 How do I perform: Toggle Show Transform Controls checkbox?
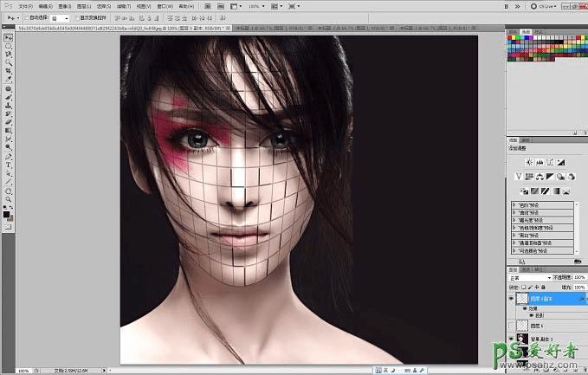77,17
